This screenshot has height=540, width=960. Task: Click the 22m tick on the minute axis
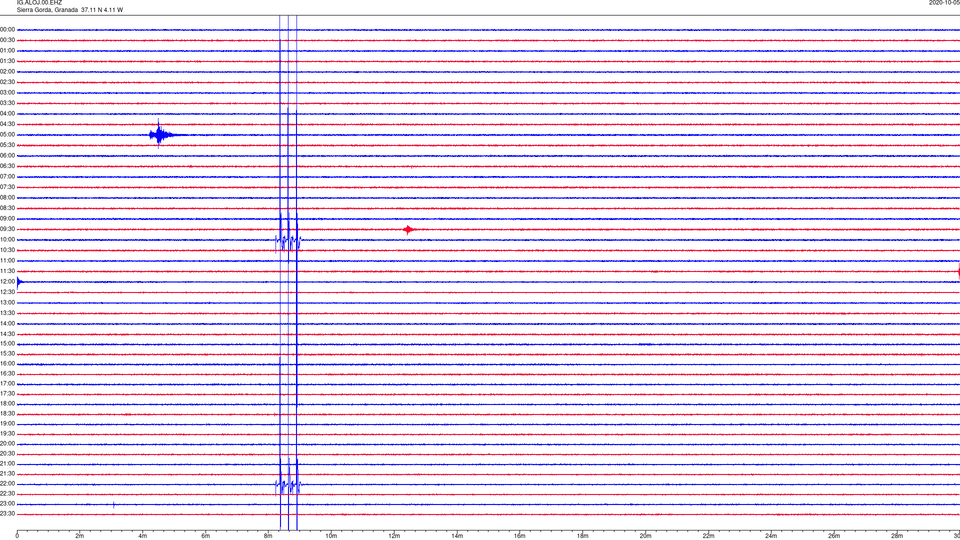[x=708, y=536]
